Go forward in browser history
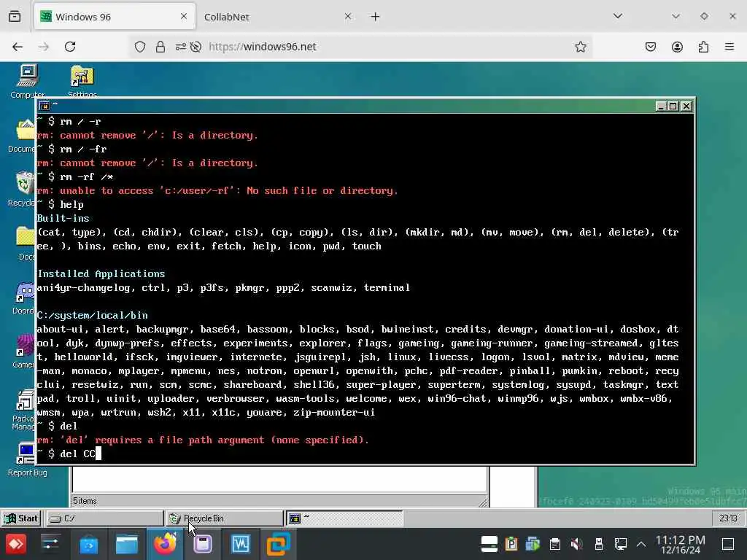747x560 pixels. [43, 47]
